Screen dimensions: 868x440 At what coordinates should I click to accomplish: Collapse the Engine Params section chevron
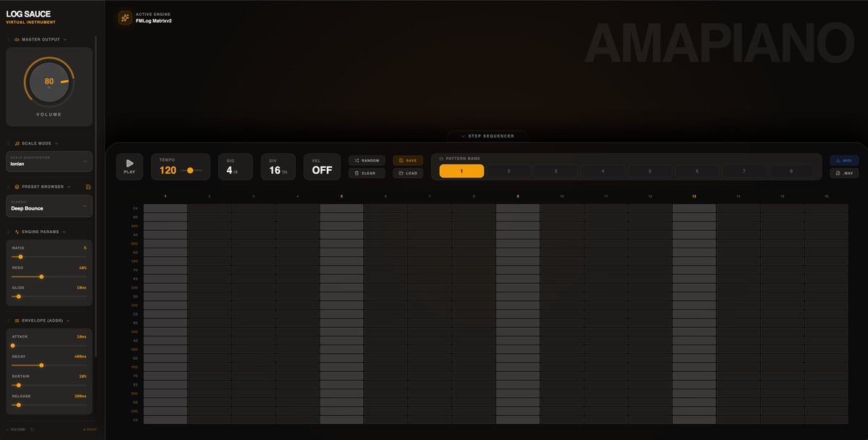[64, 232]
